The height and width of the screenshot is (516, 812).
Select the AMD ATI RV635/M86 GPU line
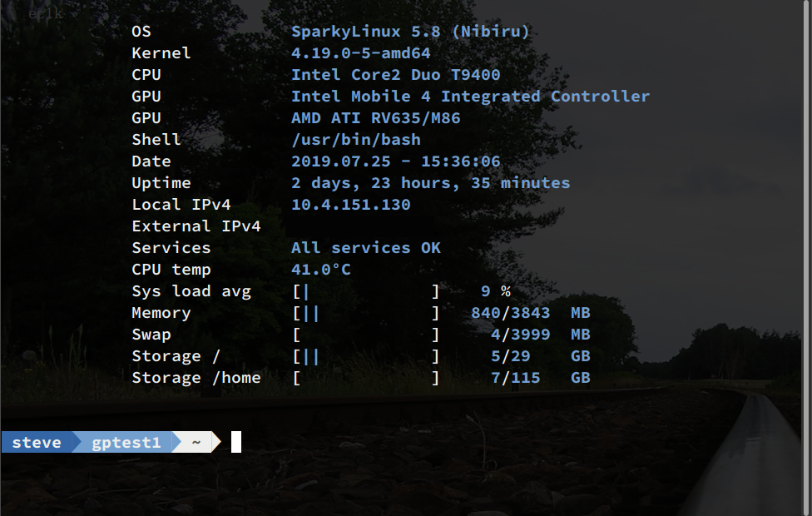point(378,117)
